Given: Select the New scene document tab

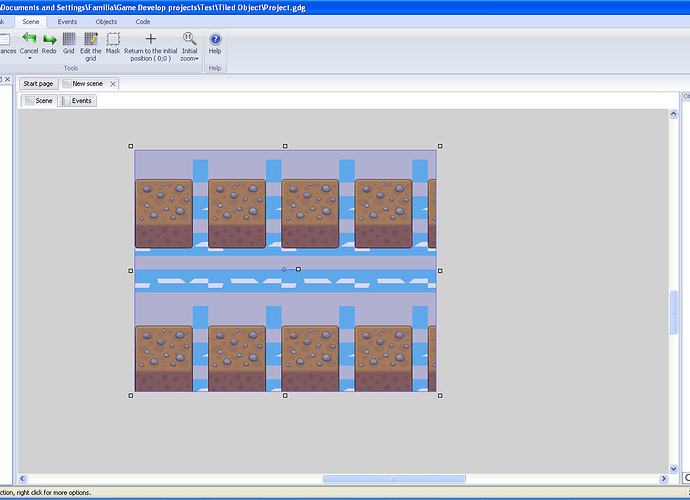Looking at the screenshot, I should tap(87, 84).
